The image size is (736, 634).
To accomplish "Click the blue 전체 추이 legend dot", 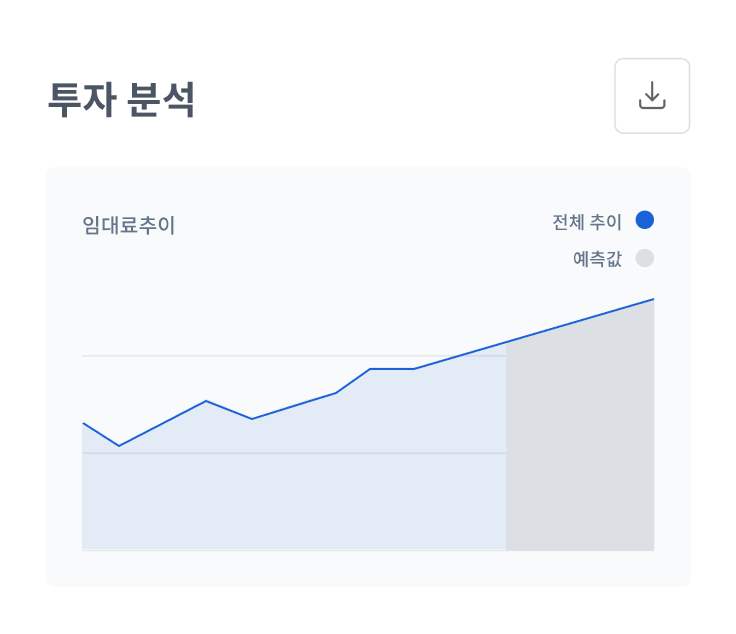I will coord(645,220).
